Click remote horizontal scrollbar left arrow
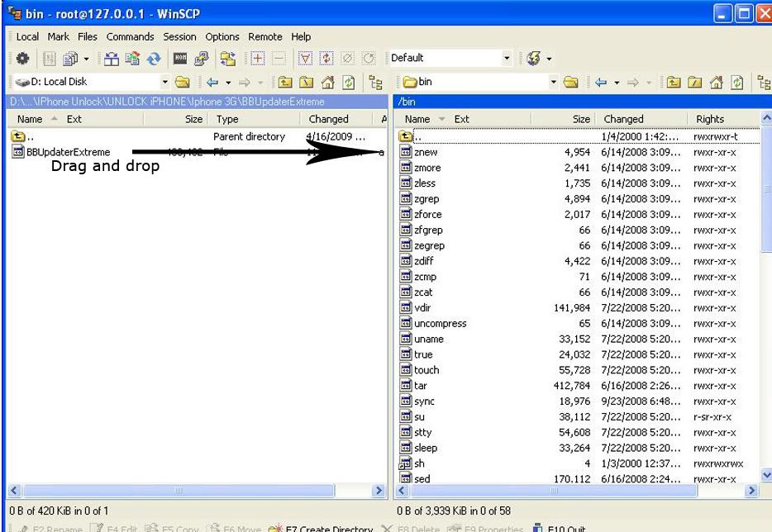The image size is (772, 532). pos(402,490)
